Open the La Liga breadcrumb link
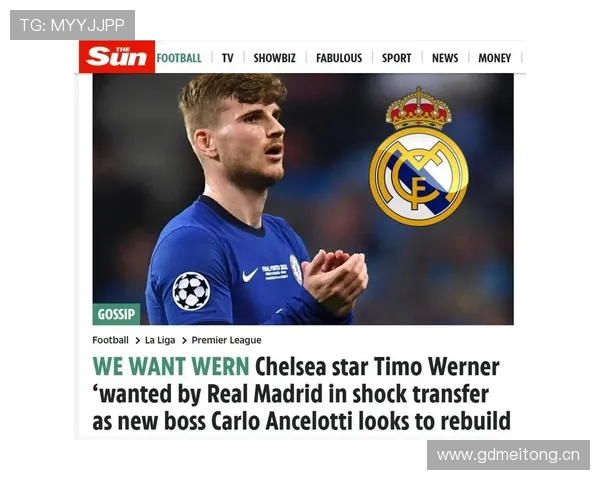 click(x=160, y=340)
